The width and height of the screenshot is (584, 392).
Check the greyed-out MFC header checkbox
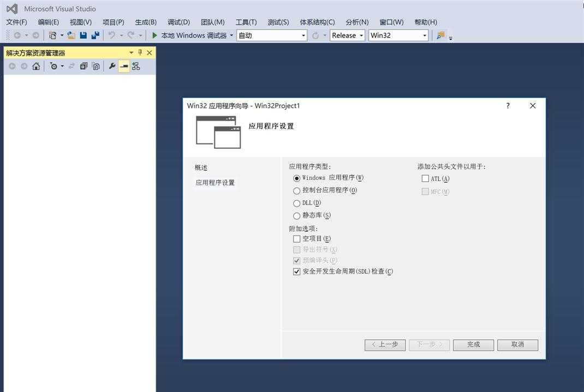click(425, 191)
